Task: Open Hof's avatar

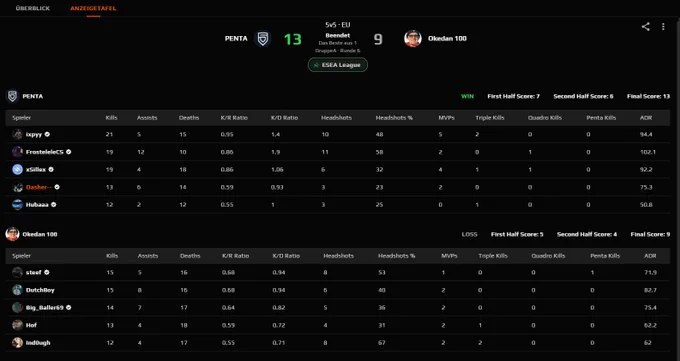Action: coord(17,325)
